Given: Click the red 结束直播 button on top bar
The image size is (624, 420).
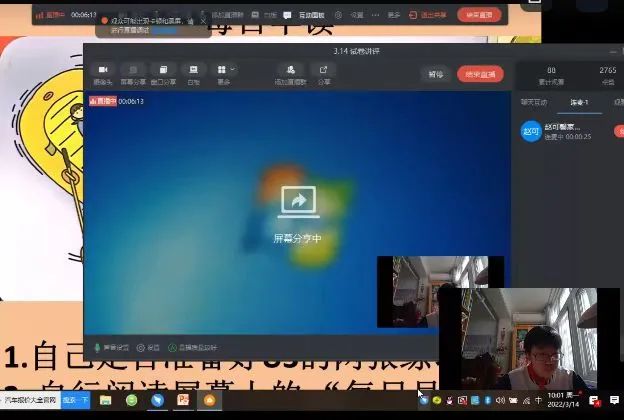Looking at the screenshot, I should 479,15.
